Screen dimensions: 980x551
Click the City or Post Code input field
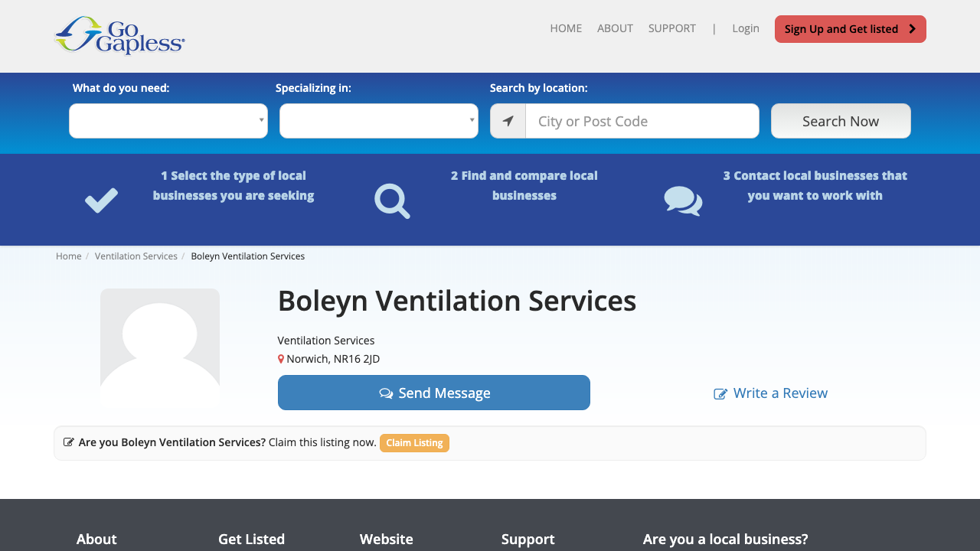[642, 121]
